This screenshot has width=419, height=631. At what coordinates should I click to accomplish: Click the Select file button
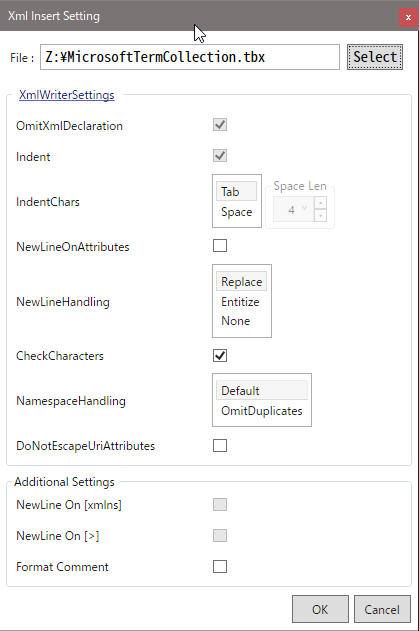pos(375,57)
